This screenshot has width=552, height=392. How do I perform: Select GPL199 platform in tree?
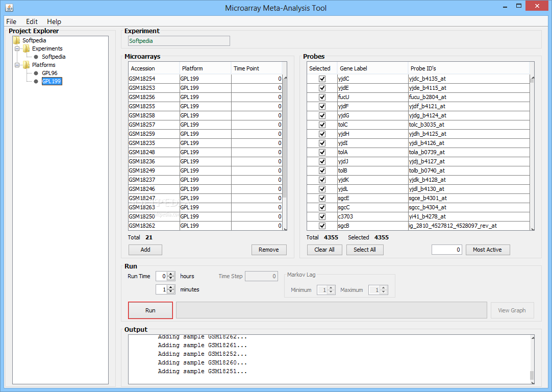coord(52,81)
